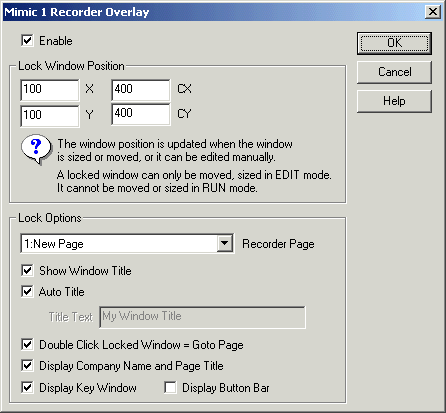
Task: Click the X position input field
Action: [x=50, y=90]
